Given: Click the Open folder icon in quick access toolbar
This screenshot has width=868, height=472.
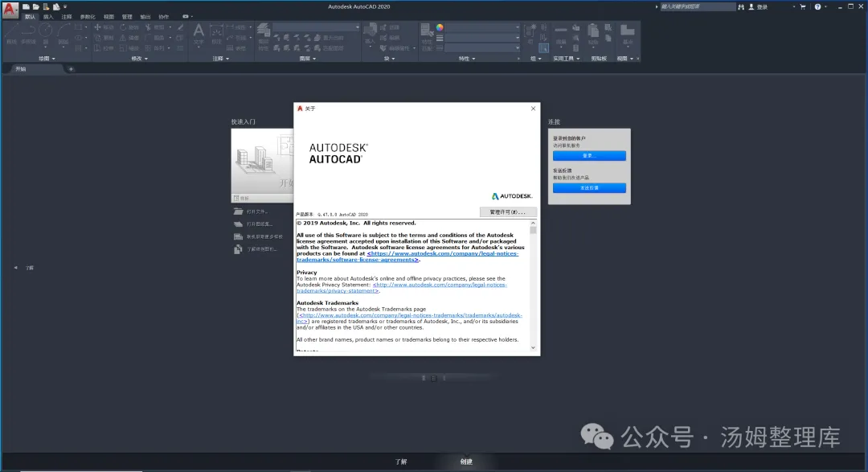Looking at the screenshot, I should tap(36, 6).
